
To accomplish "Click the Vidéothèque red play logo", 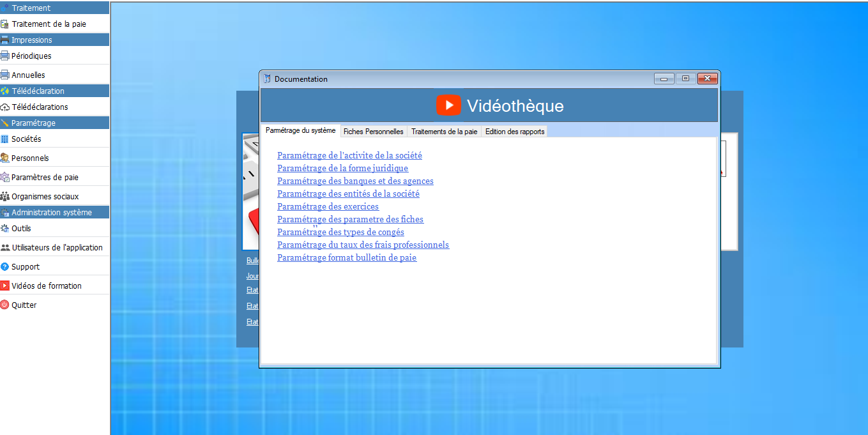I will 448,105.
